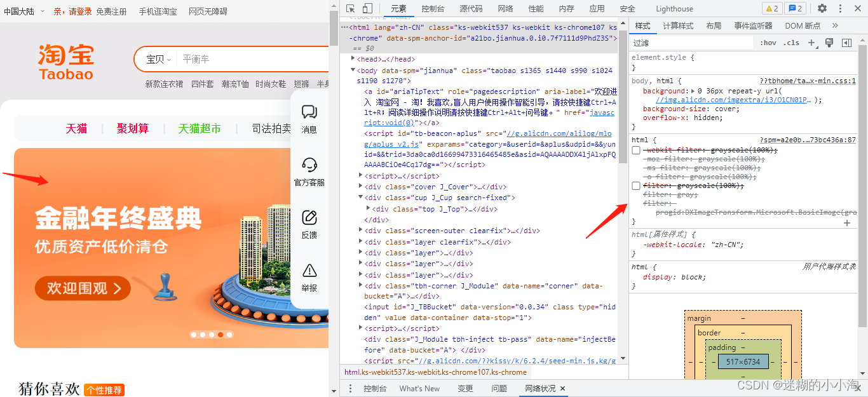This screenshot has height=397, width=868.
Task: Click the 亲，请登录 login link
Action: pyautogui.click(x=72, y=11)
